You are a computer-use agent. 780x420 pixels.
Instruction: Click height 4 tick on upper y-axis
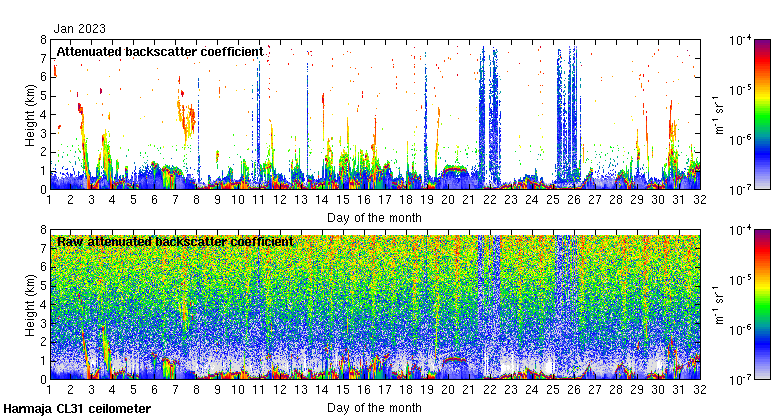[43, 115]
